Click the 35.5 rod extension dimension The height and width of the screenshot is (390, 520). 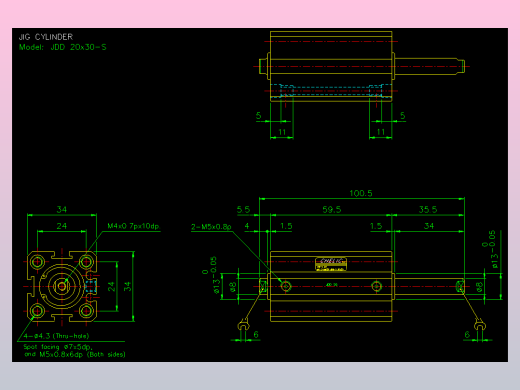(428, 210)
